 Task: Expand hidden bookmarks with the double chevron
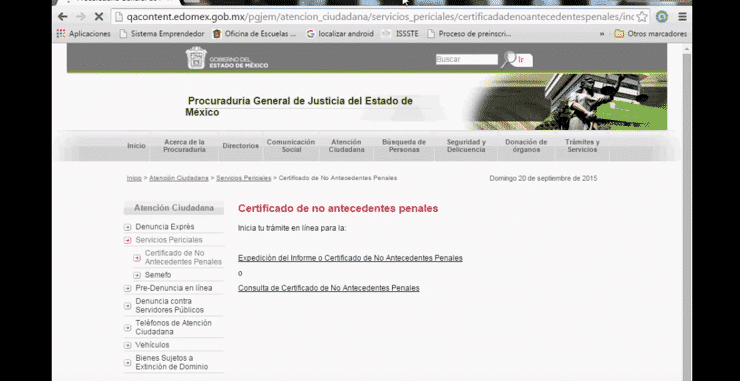click(x=602, y=34)
